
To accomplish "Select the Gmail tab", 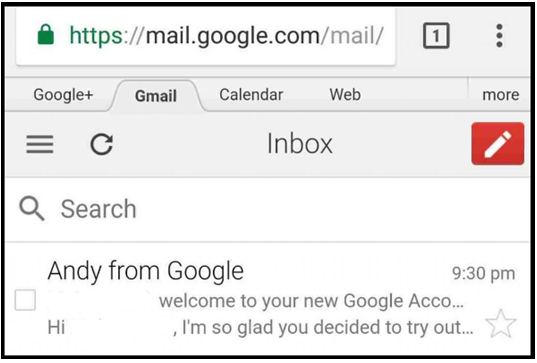I will click(x=156, y=96).
